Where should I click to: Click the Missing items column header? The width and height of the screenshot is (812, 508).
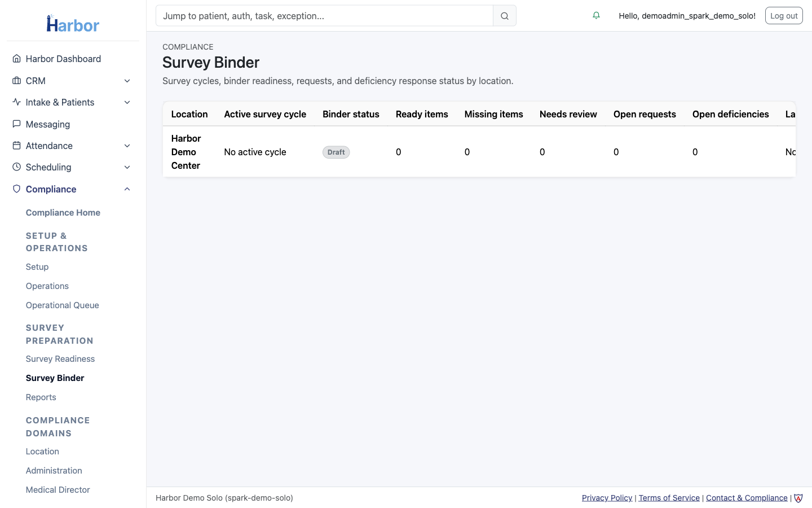coord(494,114)
